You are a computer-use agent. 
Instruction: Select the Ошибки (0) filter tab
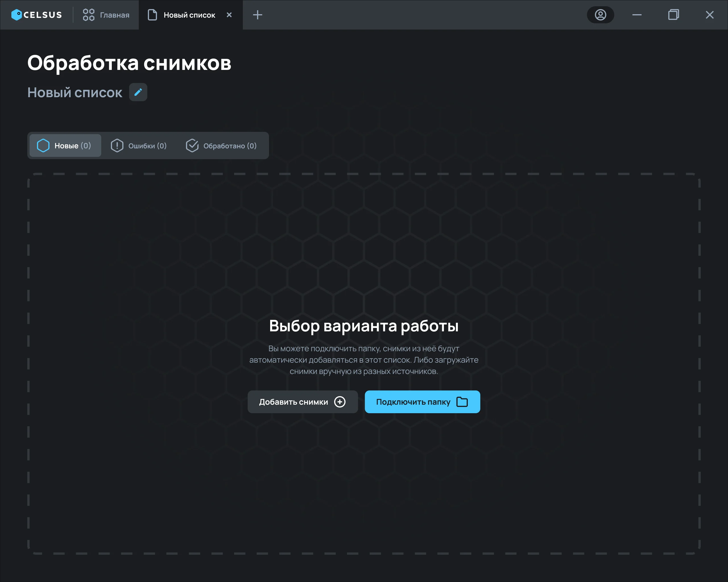click(x=139, y=145)
